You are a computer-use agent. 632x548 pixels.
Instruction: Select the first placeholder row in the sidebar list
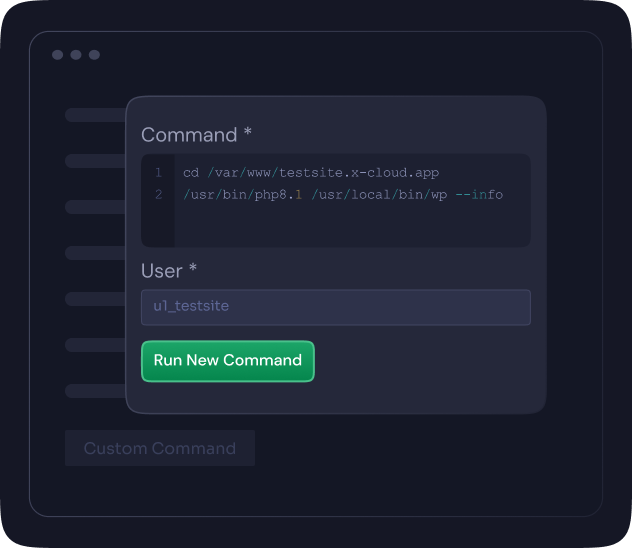coord(96,115)
